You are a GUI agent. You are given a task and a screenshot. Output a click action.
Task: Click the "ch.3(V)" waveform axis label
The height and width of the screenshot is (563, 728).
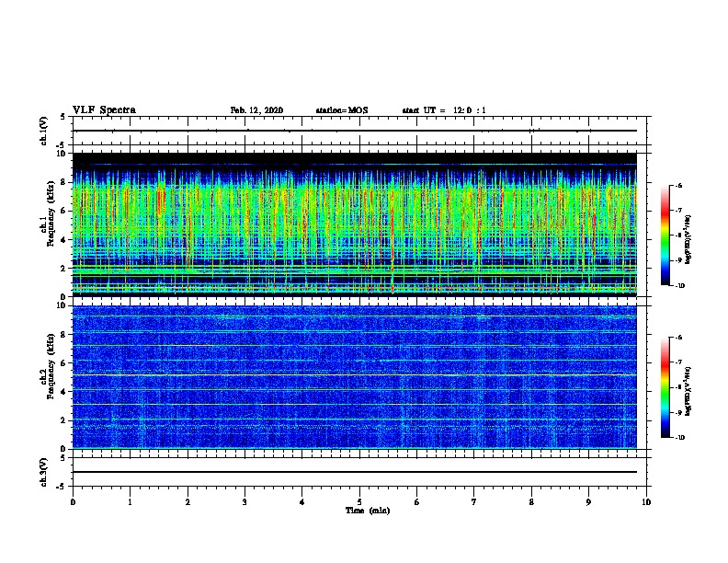pyautogui.click(x=44, y=472)
